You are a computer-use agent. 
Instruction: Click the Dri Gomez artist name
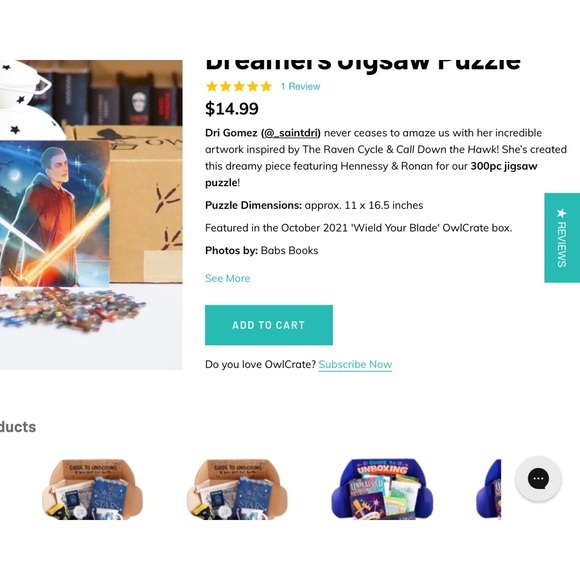pos(231,133)
